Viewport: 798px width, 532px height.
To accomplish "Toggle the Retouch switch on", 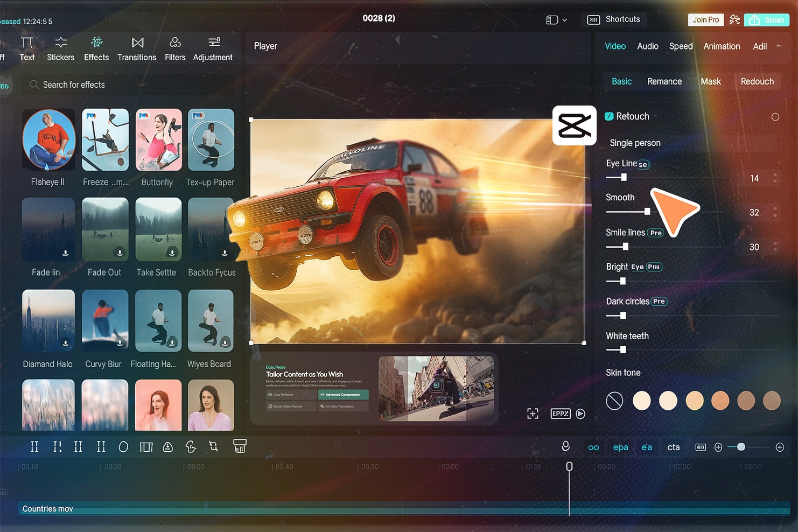I will (x=609, y=116).
